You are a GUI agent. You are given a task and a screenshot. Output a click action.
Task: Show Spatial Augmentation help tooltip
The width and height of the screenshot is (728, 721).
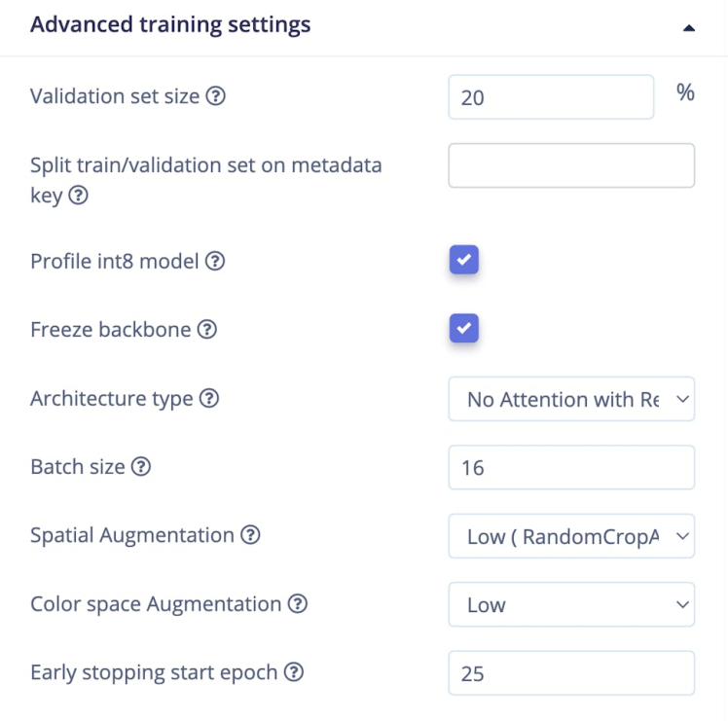pos(250,535)
